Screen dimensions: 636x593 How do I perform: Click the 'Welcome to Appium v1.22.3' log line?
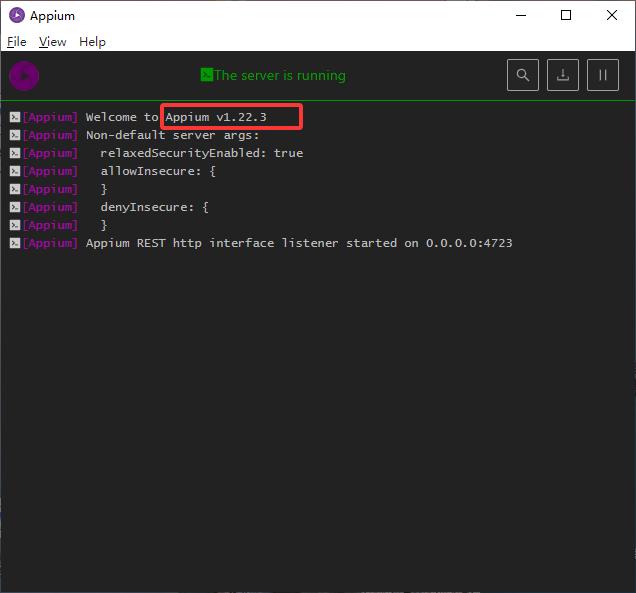(x=176, y=117)
